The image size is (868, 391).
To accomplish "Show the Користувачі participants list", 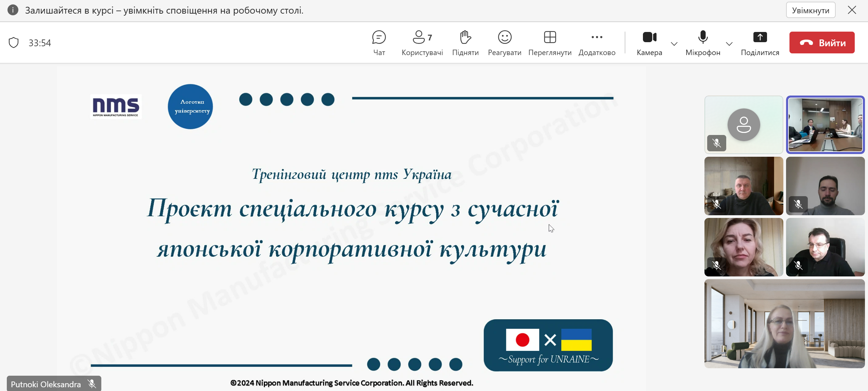I will point(422,43).
